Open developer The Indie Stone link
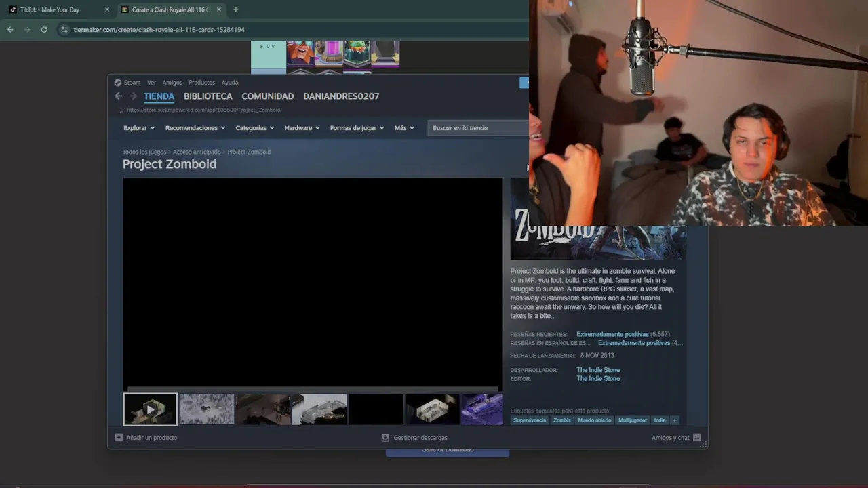This screenshot has height=488, width=868. tap(598, 370)
